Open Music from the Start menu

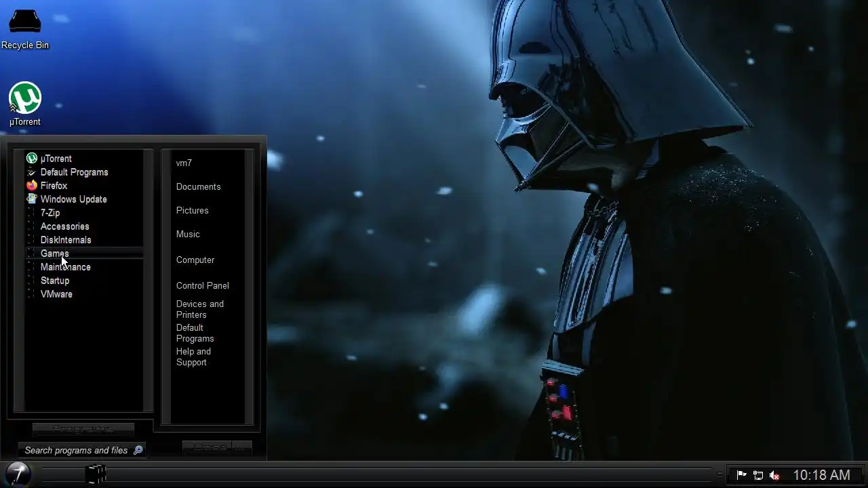pyautogui.click(x=188, y=235)
